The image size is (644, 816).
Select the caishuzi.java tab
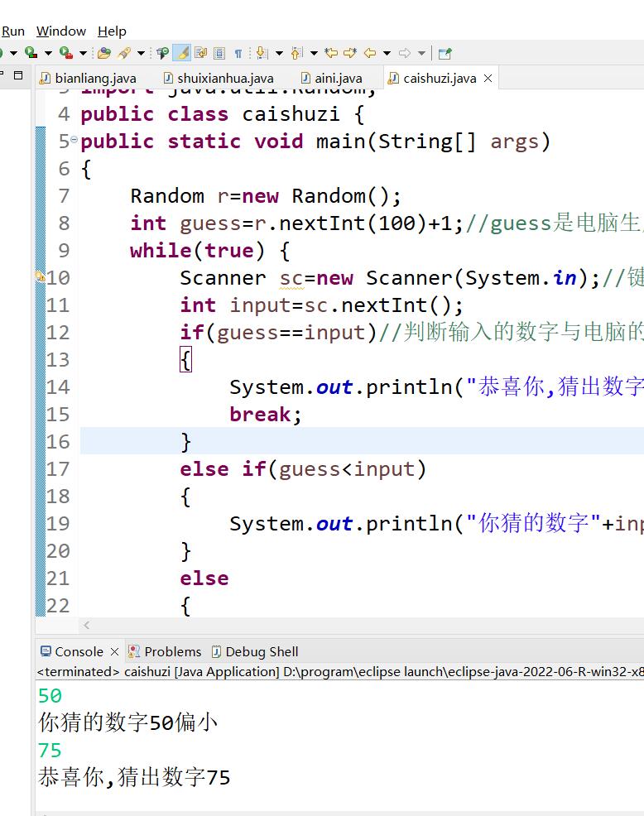(440, 78)
